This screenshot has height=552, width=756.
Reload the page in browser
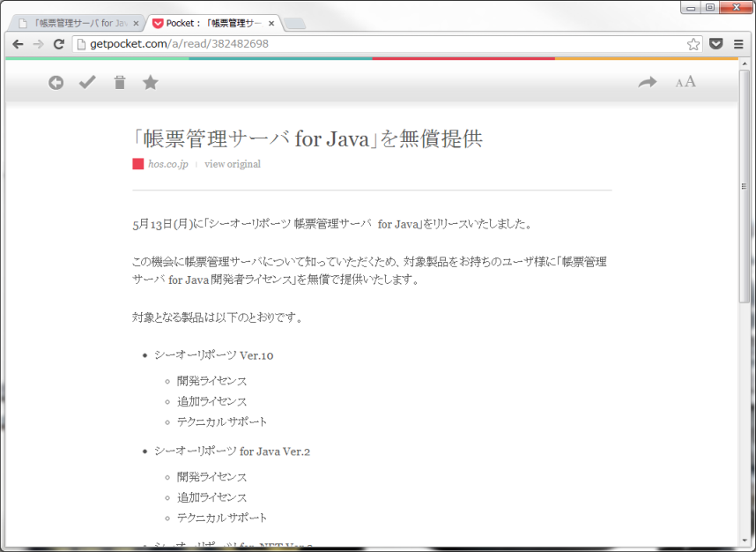coord(59,44)
